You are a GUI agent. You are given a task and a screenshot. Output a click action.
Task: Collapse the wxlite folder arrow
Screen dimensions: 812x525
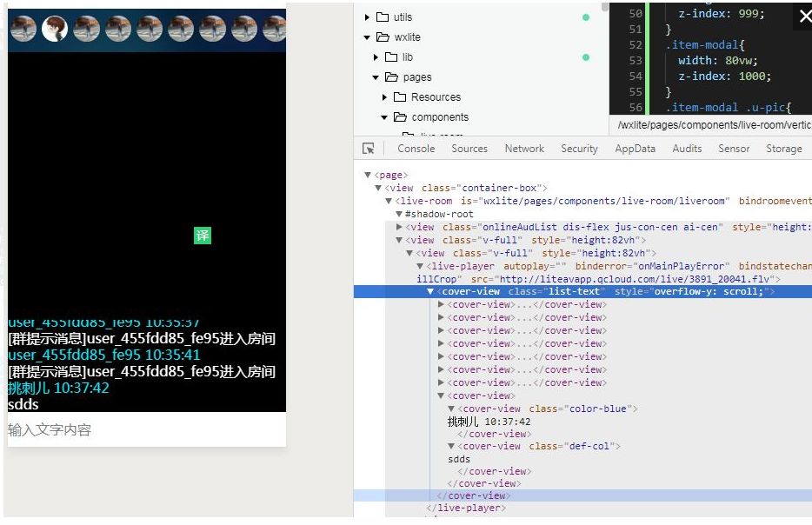click(367, 37)
